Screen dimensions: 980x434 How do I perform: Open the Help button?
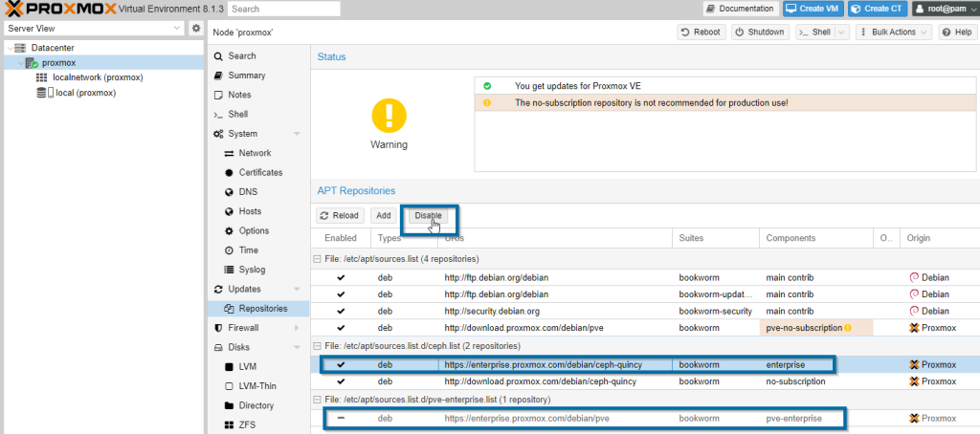pos(956,32)
